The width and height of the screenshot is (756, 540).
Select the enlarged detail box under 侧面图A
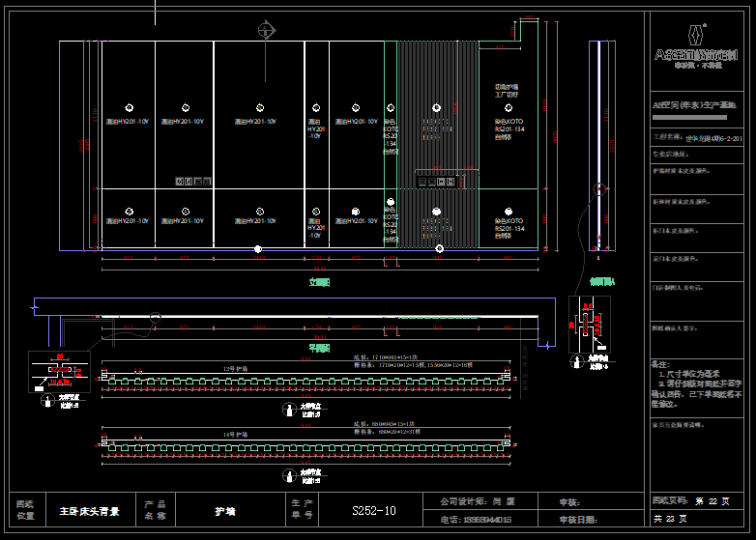click(x=590, y=325)
